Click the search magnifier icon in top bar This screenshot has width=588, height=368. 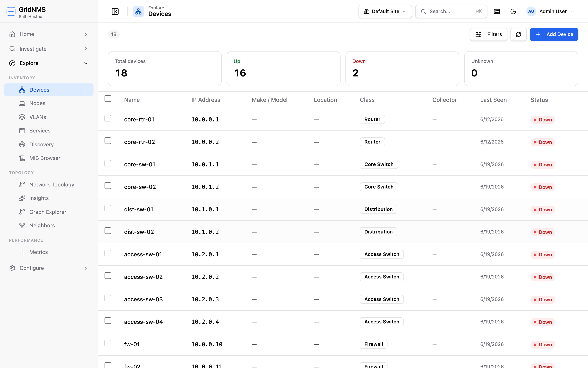(x=423, y=11)
